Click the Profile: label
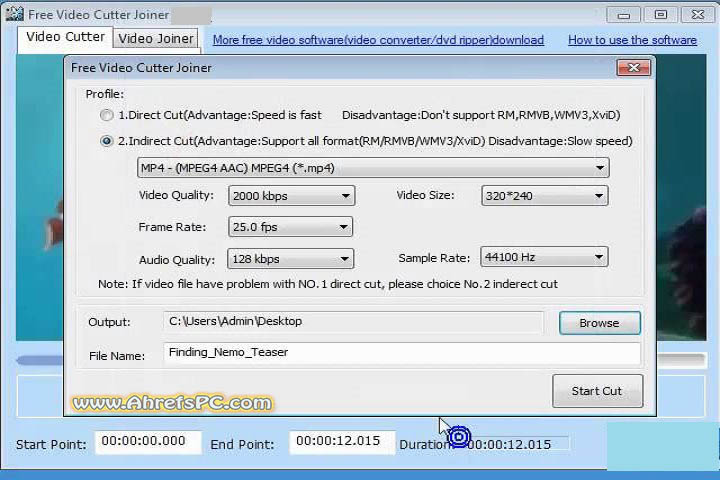The height and width of the screenshot is (480, 720). [105, 94]
